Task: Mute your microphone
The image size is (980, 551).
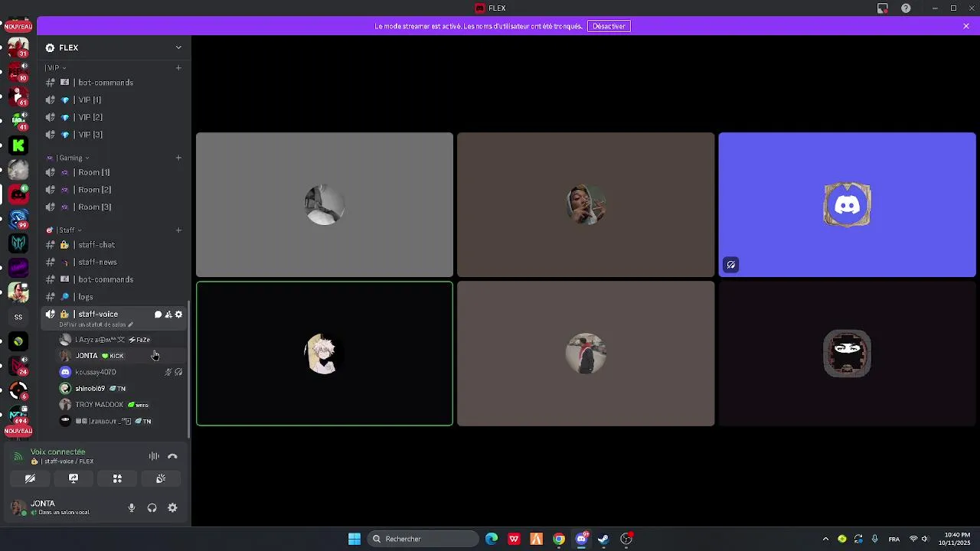Action: (132, 507)
